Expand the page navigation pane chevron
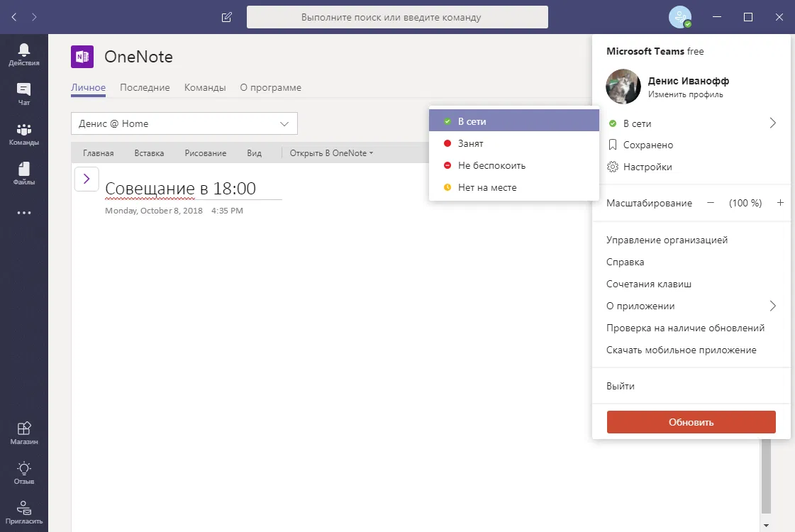 87,179
